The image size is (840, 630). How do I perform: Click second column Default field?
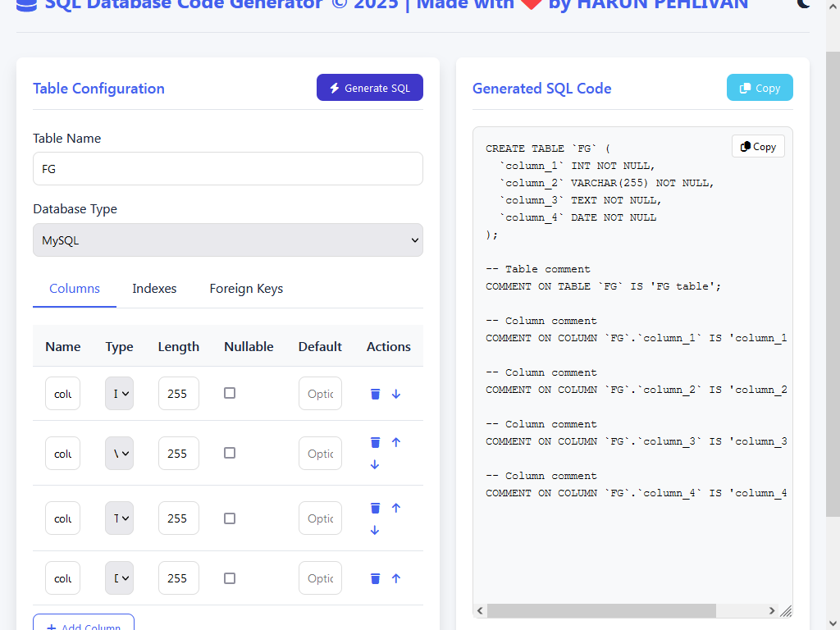320,453
